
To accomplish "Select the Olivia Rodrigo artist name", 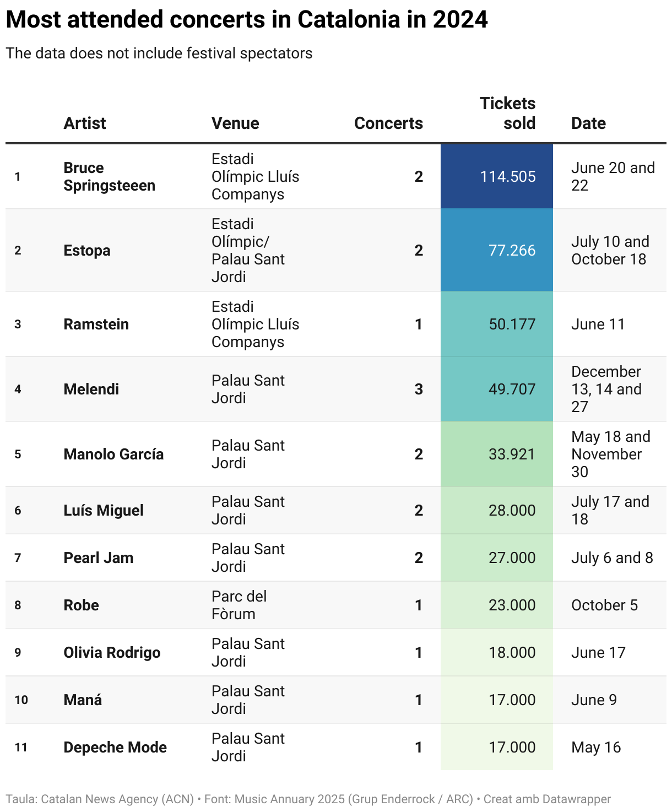I will pyautogui.click(x=112, y=652).
